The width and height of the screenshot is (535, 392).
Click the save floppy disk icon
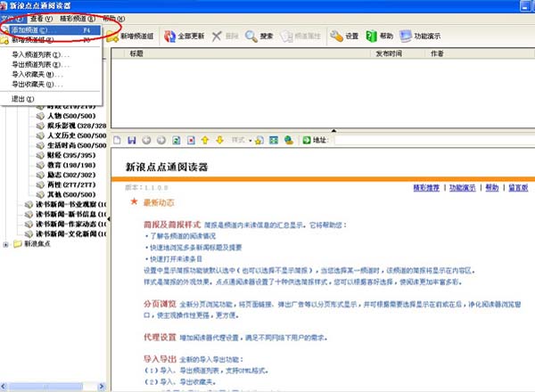(132, 140)
